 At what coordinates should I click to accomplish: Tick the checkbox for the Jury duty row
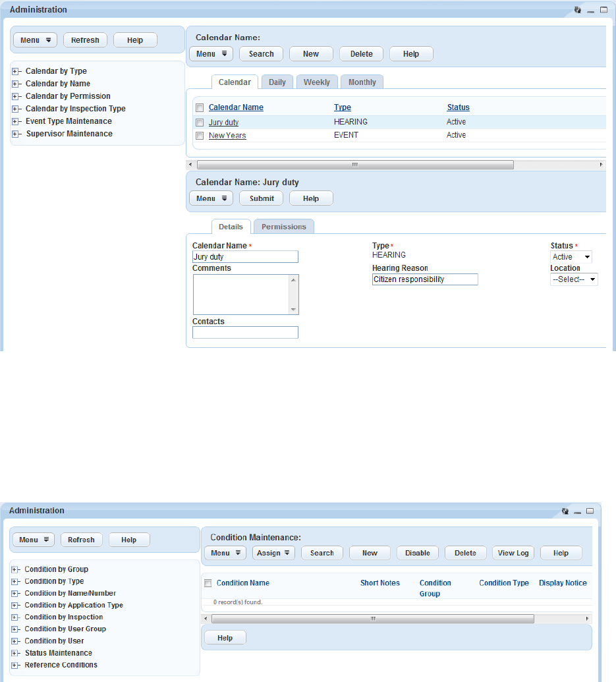(x=200, y=122)
